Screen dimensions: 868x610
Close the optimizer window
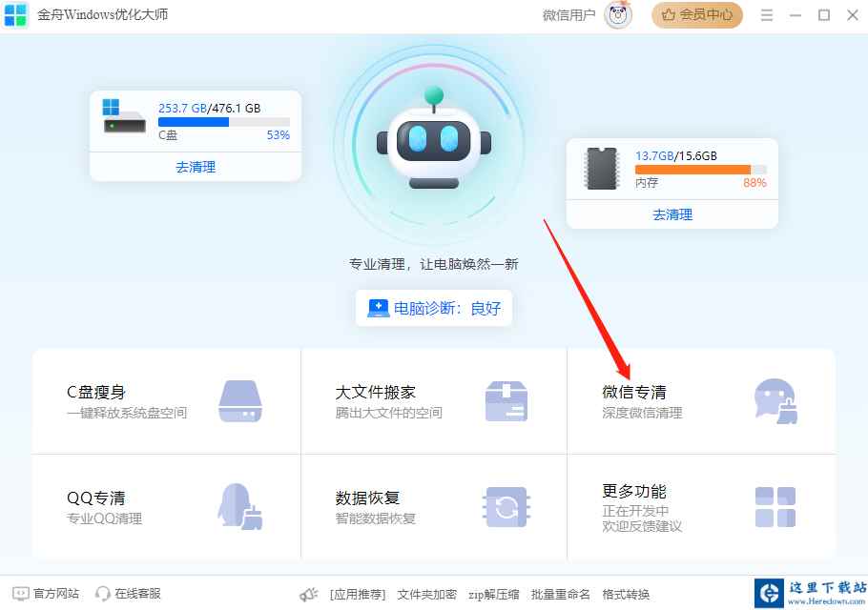point(853,15)
